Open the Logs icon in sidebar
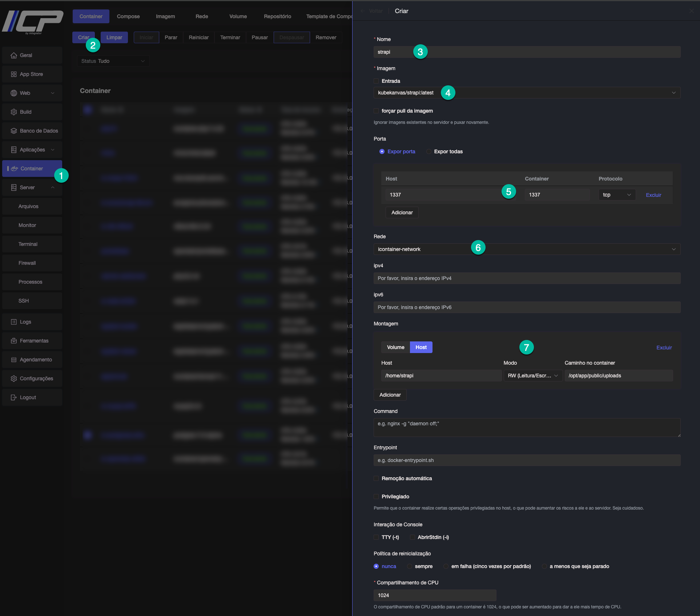The image size is (700, 616). coord(14,322)
